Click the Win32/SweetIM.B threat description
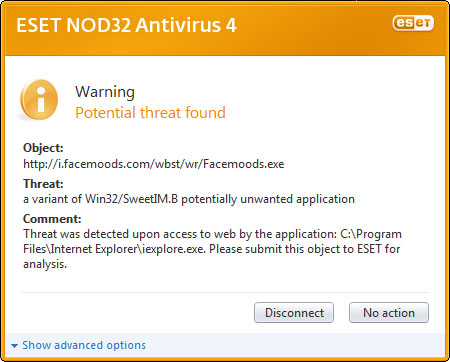The height and width of the screenshot is (362, 450). click(189, 199)
